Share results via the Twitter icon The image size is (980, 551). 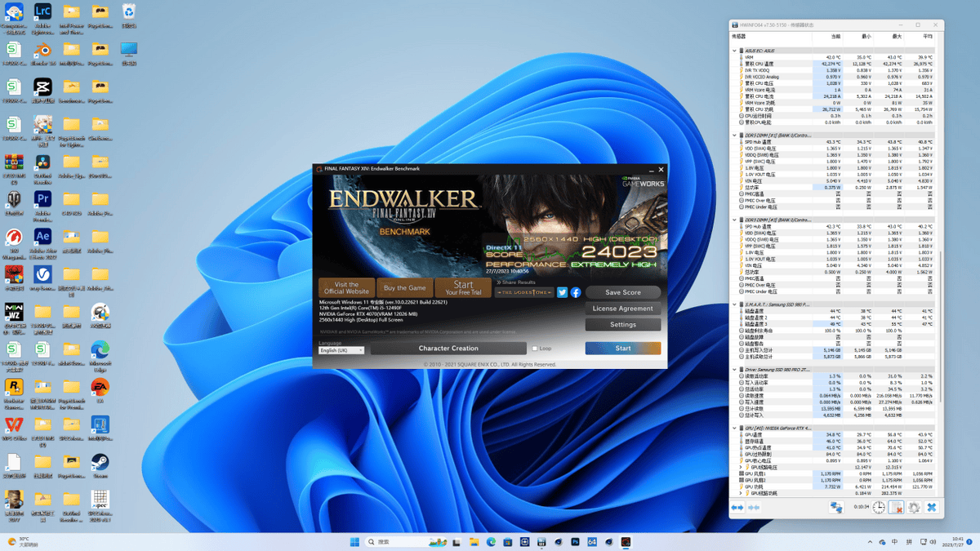562,292
